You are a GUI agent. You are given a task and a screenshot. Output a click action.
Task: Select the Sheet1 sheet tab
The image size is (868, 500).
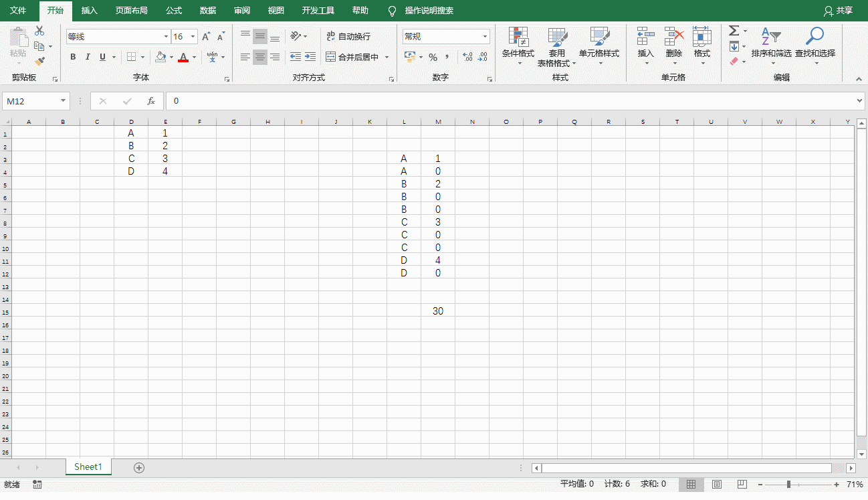88,467
